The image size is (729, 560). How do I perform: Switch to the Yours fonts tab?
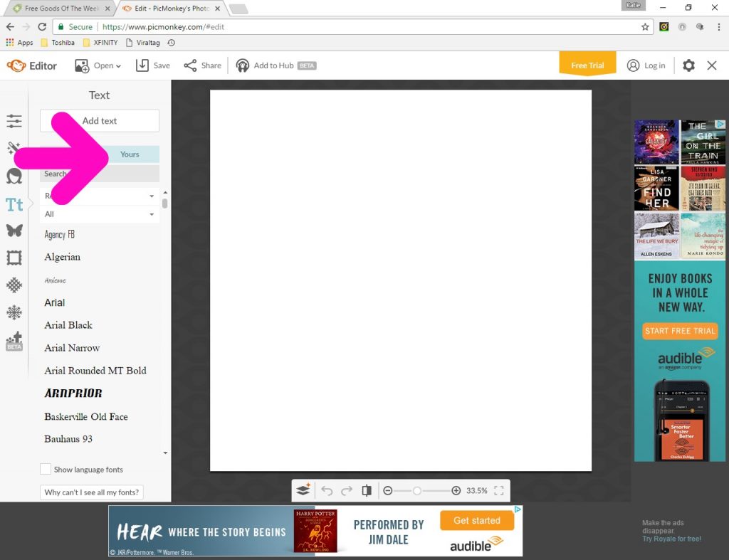pyautogui.click(x=129, y=154)
